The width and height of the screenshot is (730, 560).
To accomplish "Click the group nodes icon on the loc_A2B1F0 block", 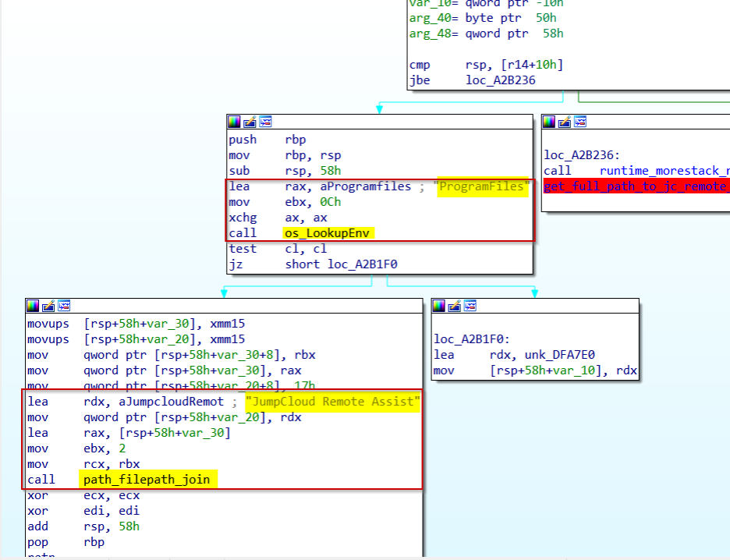I will pyautogui.click(x=470, y=305).
